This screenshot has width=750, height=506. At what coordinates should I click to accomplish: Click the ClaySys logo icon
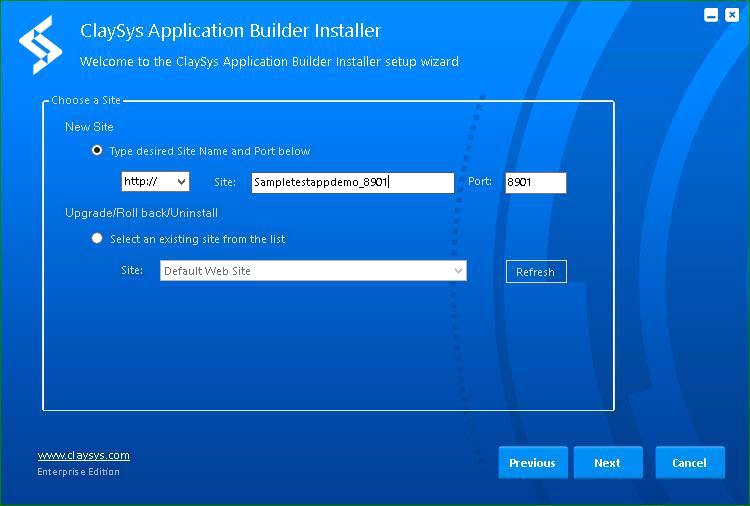(40, 45)
